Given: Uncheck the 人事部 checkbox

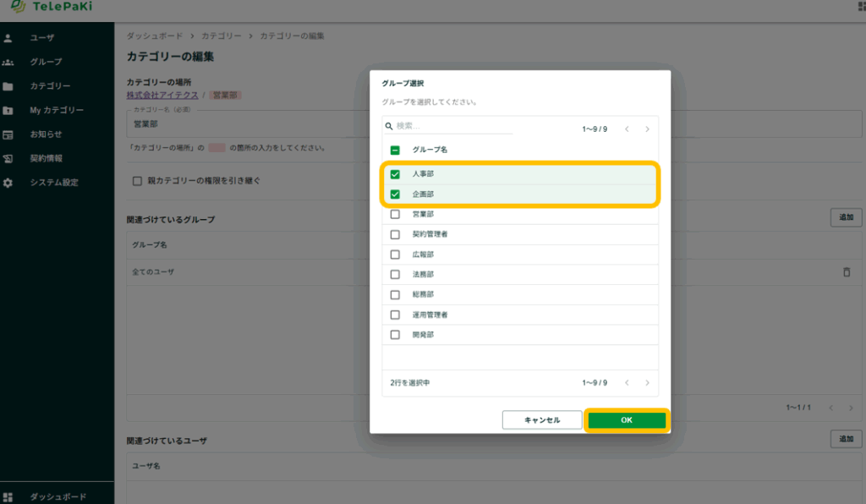Looking at the screenshot, I should pyautogui.click(x=395, y=174).
